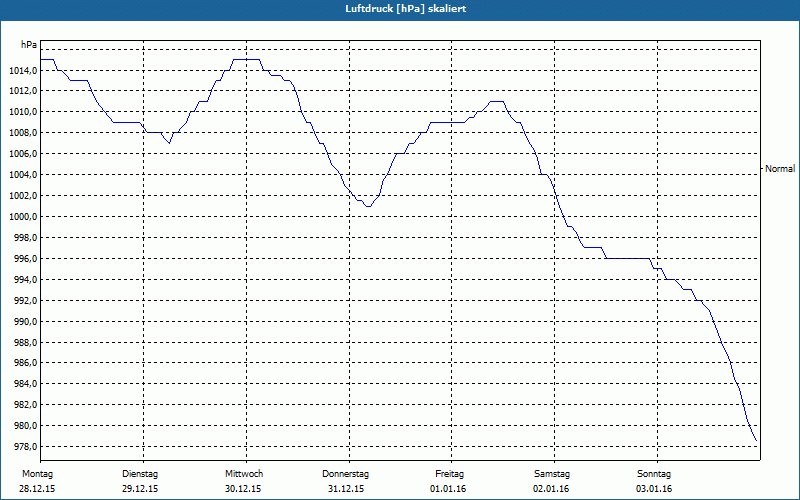The height and width of the screenshot is (500, 800).
Task: Click the 982,0 axis value
Action: click(x=25, y=405)
